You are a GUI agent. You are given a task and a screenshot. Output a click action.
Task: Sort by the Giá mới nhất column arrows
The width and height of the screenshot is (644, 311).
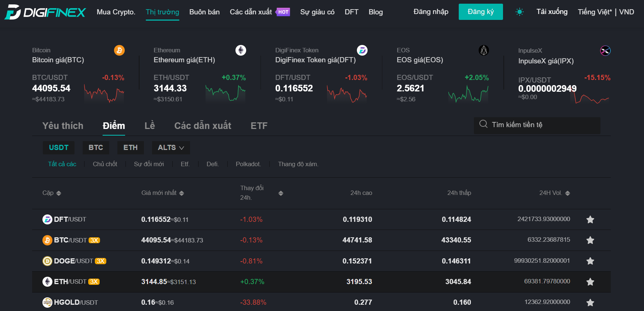coord(182,193)
